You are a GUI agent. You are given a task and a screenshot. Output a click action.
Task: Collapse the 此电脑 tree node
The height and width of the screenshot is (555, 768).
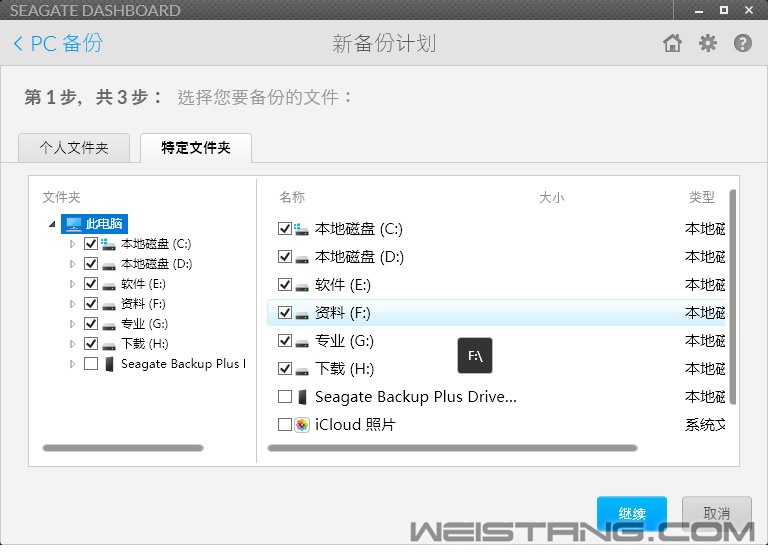52,224
